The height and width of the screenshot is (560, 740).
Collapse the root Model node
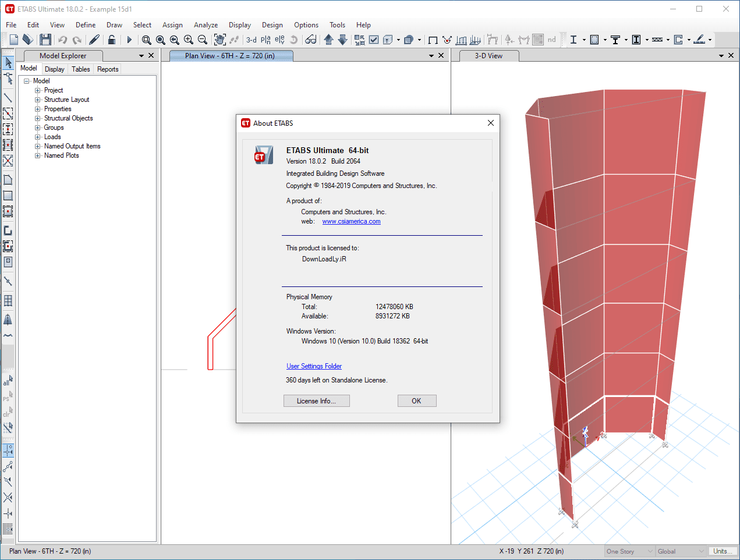click(27, 81)
